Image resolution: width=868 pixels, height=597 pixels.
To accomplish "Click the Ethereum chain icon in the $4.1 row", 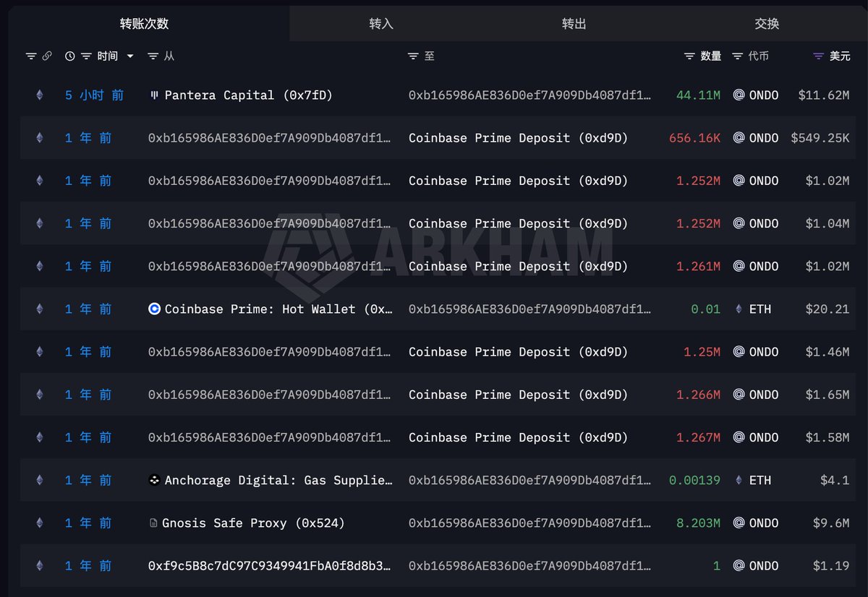I will [x=40, y=480].
